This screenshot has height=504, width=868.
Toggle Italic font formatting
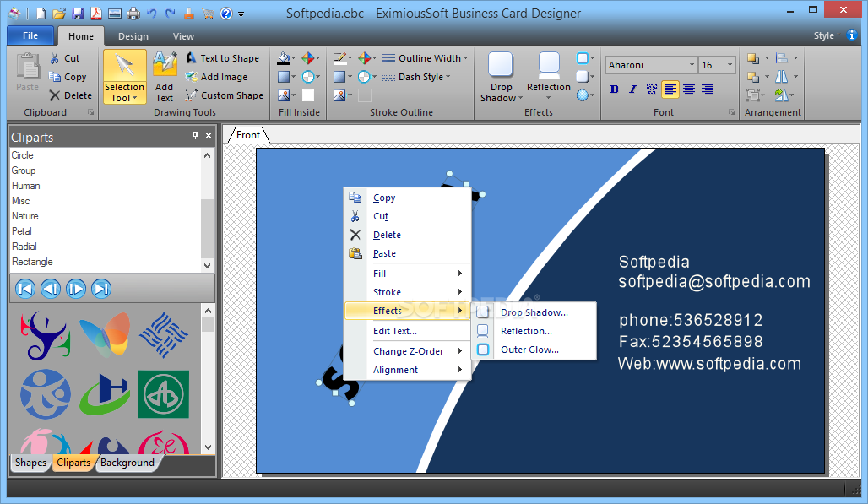point(632,89)
